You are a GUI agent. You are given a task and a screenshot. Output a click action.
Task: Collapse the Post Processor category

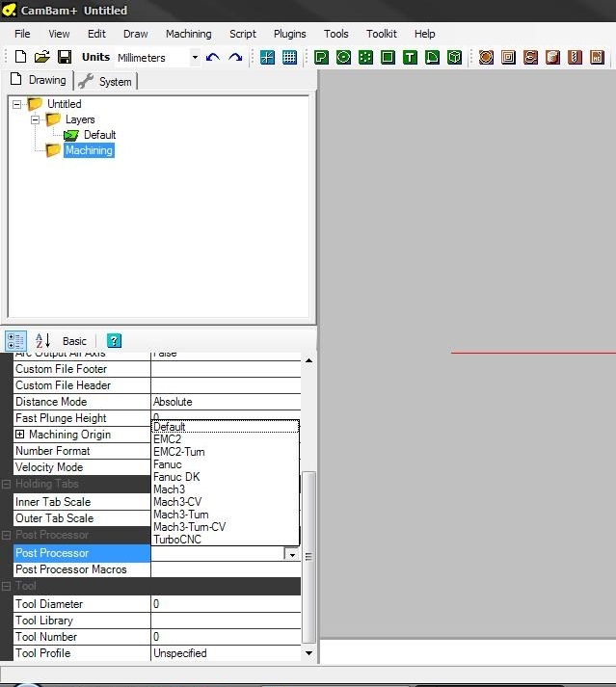(6, 536)
